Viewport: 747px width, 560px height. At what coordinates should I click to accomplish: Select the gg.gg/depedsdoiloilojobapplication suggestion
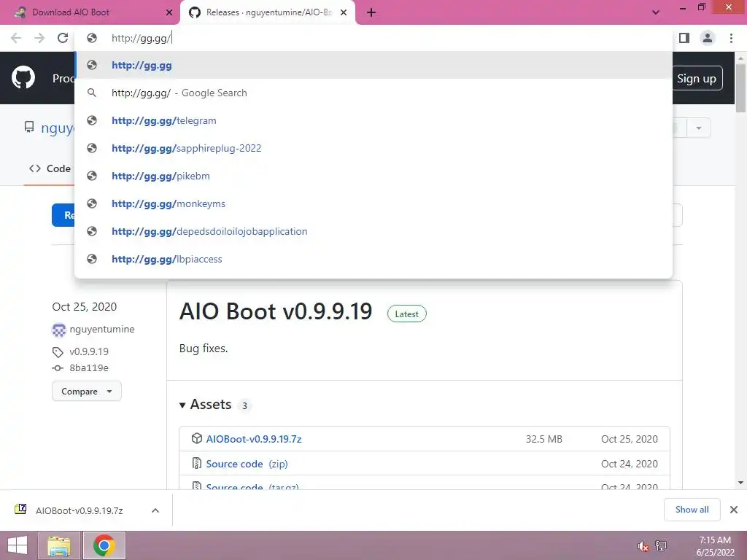coord(373,231)
